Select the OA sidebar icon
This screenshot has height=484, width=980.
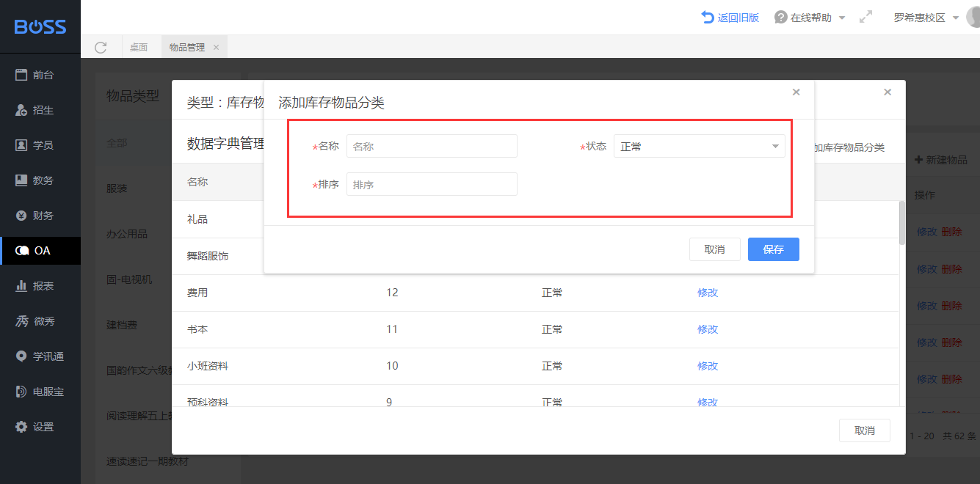tap(22, 251)
